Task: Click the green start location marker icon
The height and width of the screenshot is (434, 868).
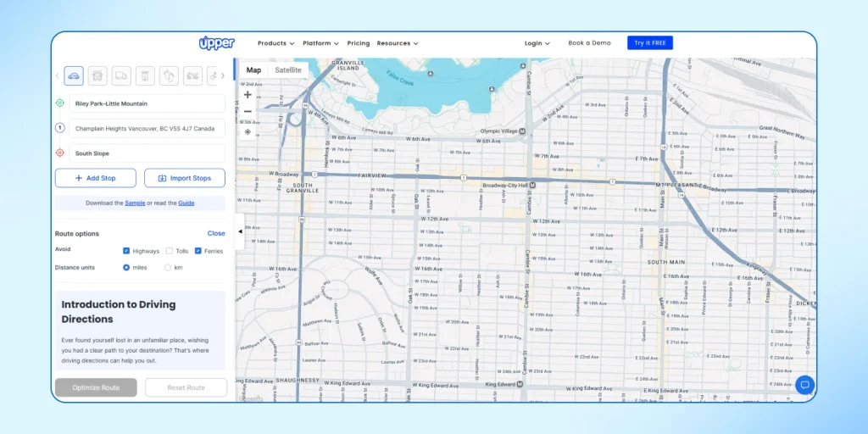Action: click(60, 103)
